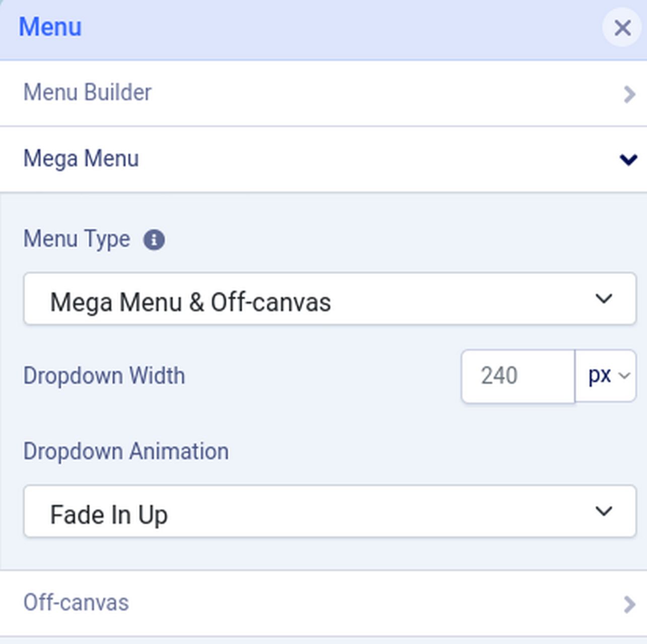Click the Menu Builder right chevron icon

pos(629,94)
